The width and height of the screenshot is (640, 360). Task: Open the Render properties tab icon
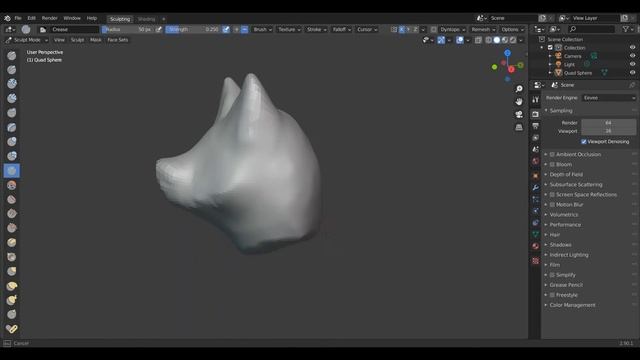(x=536, y=114)
